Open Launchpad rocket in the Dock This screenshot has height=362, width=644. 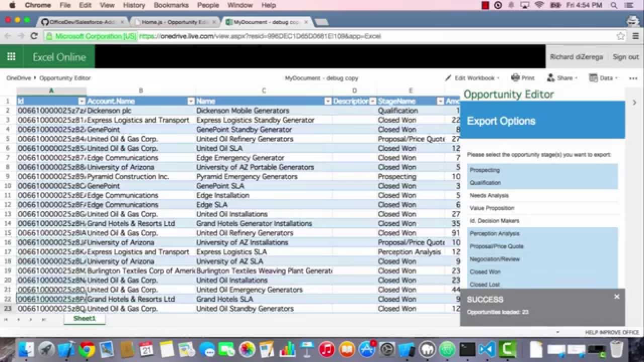[46, 349]
